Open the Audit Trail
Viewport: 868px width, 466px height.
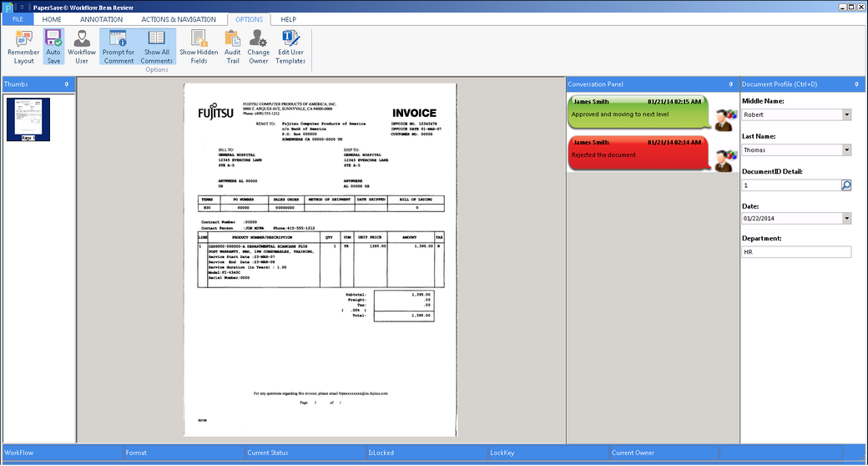(232, 38)
